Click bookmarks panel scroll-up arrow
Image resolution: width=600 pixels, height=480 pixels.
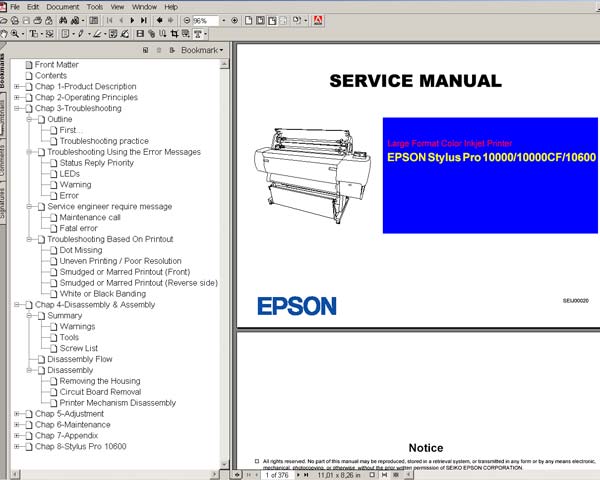pos(225,64)
